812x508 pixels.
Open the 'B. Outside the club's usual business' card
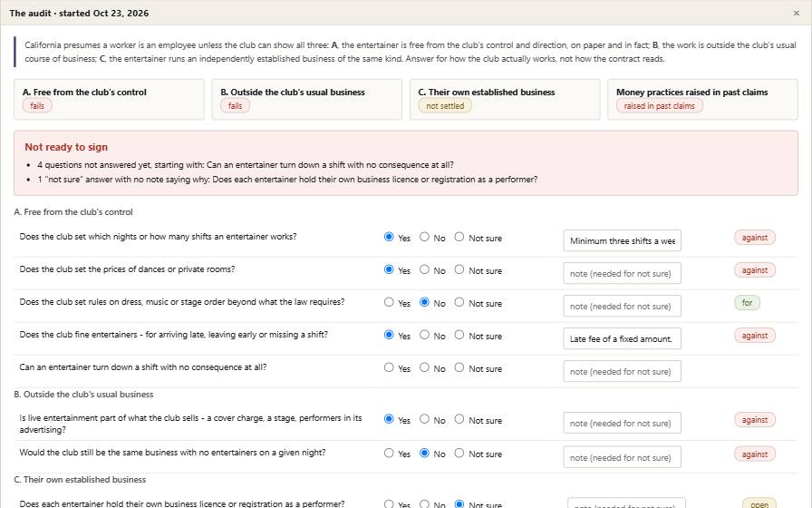(306, 99)
